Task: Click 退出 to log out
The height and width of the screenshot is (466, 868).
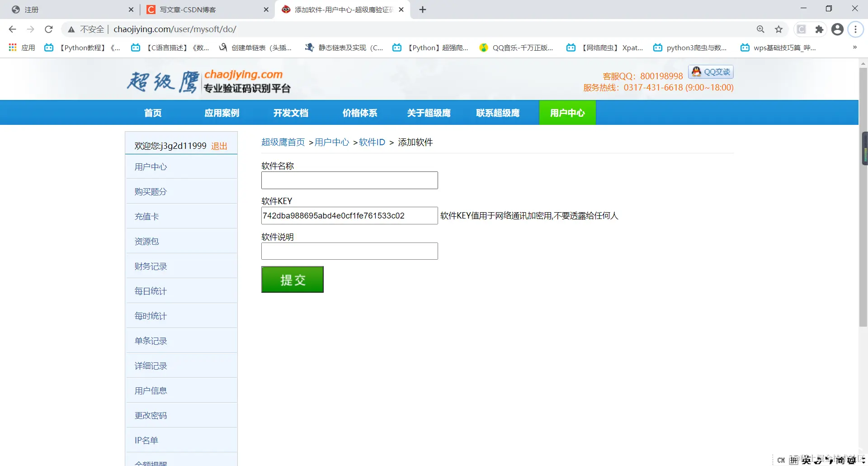Action: point(219,146)
